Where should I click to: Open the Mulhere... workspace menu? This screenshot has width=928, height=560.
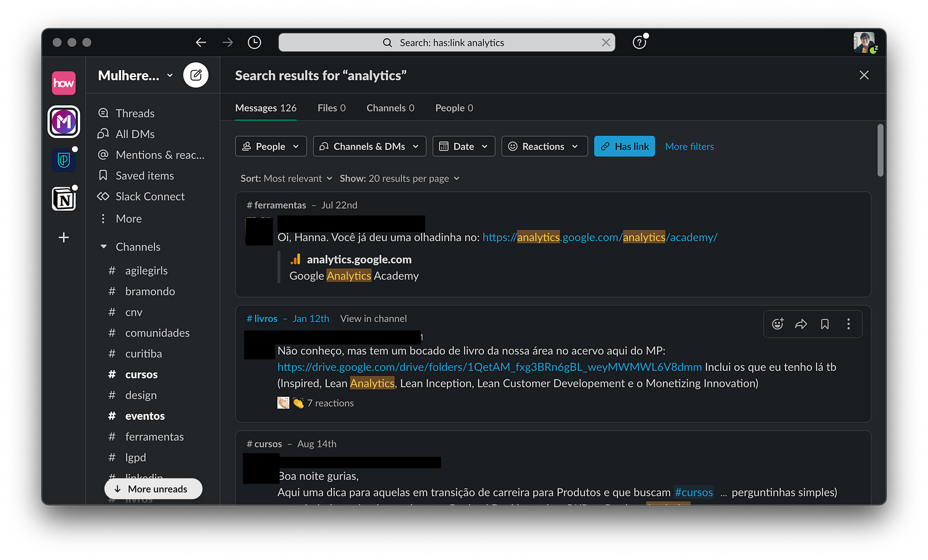point(135,75)
